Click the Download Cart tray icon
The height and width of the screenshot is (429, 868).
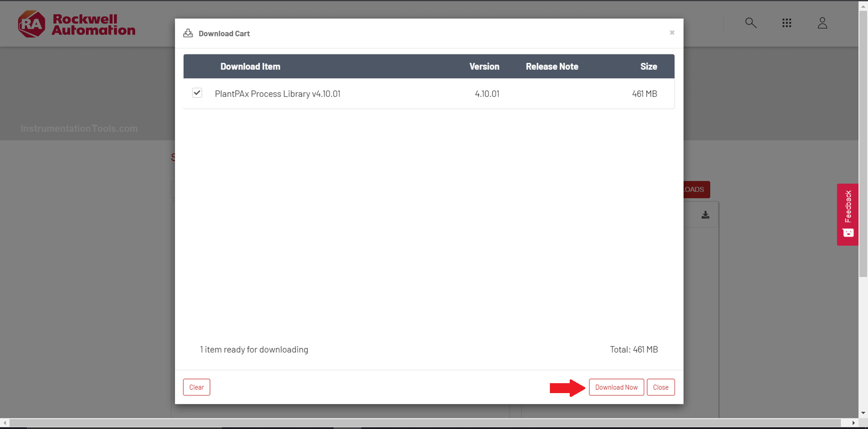click(x=188, y=33)
